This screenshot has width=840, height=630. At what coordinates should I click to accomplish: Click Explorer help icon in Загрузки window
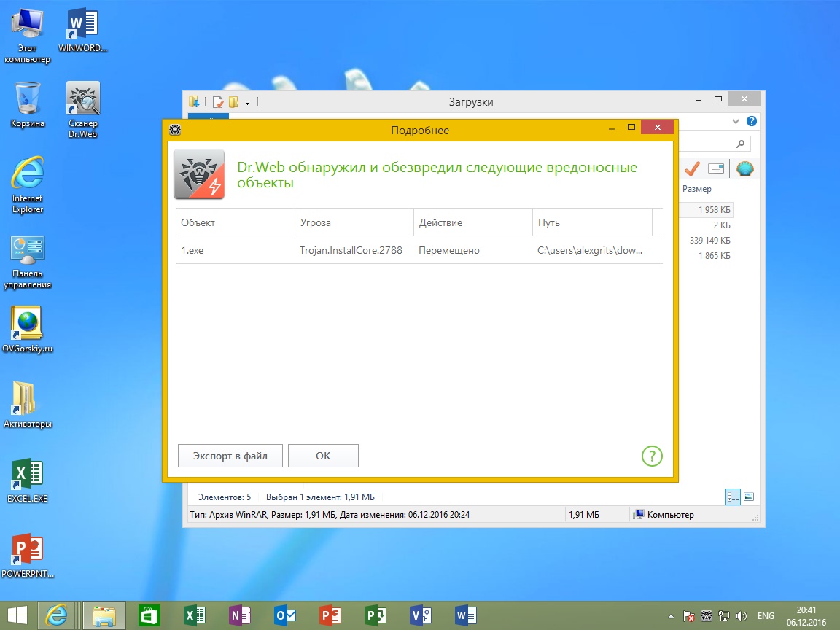pos(752,121)
